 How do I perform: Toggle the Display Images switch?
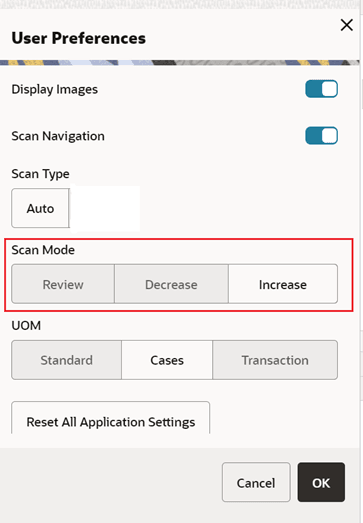click(321, 89)
